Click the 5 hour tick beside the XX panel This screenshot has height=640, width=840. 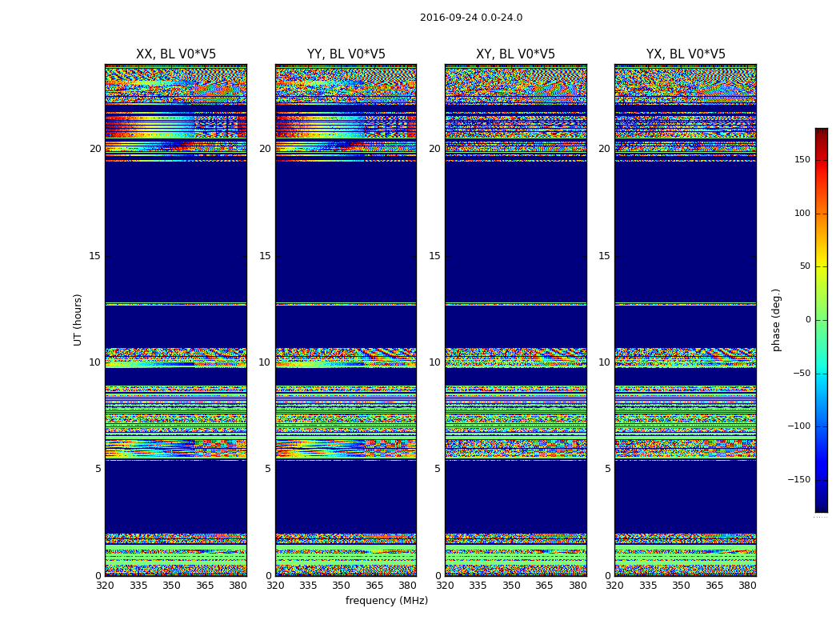(x=98, y=469)
